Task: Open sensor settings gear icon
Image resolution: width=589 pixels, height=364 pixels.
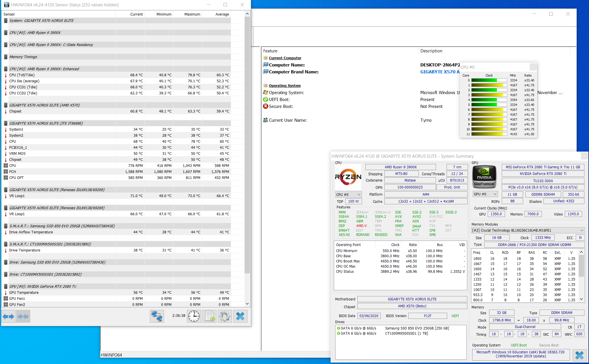Action: (x=225, y=317)
